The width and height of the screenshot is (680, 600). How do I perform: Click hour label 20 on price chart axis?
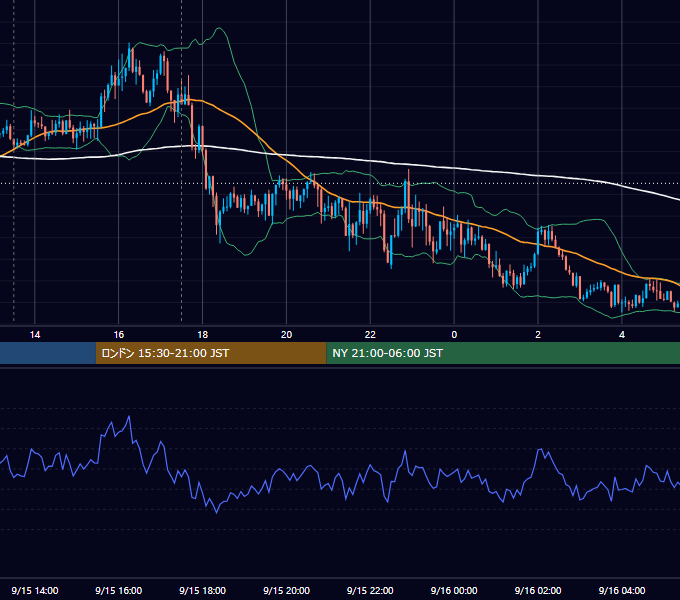click(286, 335)
